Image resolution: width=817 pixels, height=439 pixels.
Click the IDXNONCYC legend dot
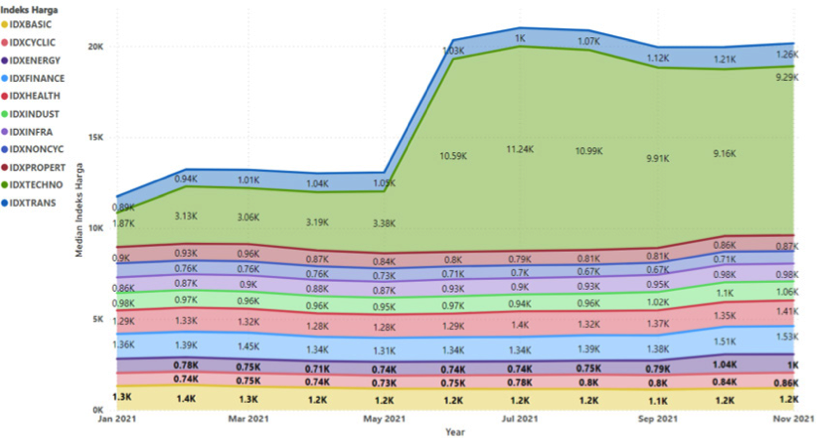[x=7, y=149]
